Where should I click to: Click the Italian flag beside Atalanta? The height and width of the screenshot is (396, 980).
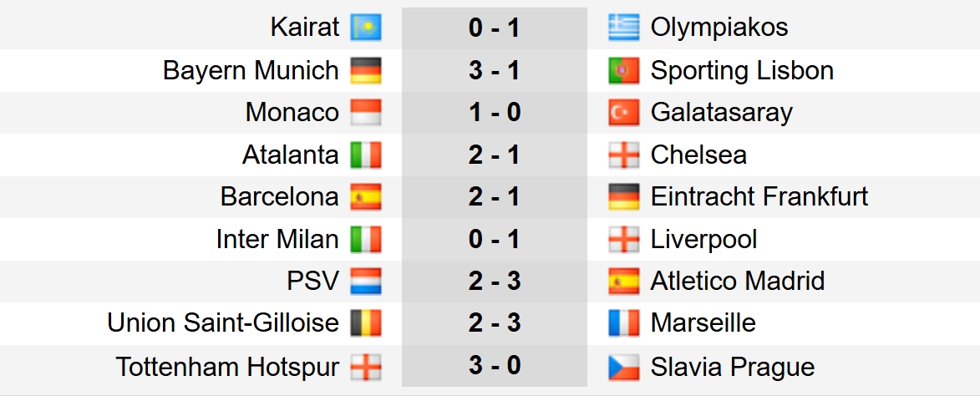tap(366, 155)
